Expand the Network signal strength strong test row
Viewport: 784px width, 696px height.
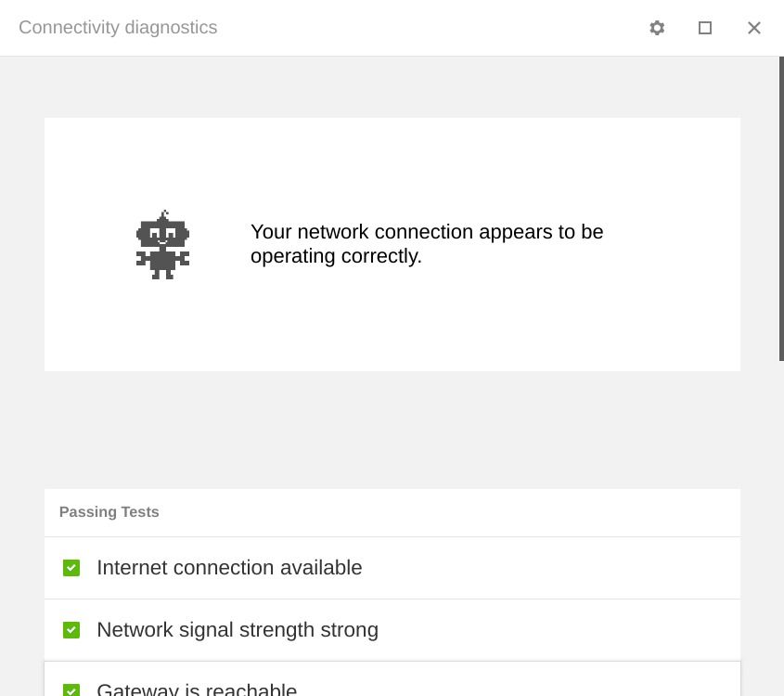[371, 629]
